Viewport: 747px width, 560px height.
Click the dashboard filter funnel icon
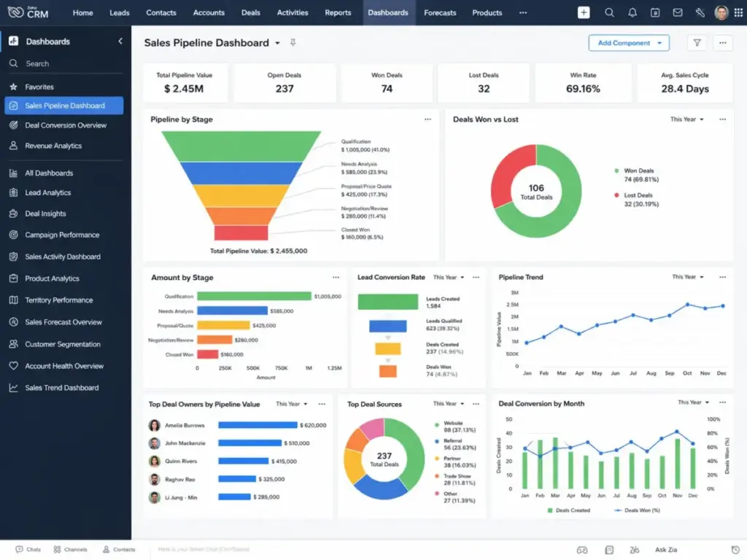697,43
